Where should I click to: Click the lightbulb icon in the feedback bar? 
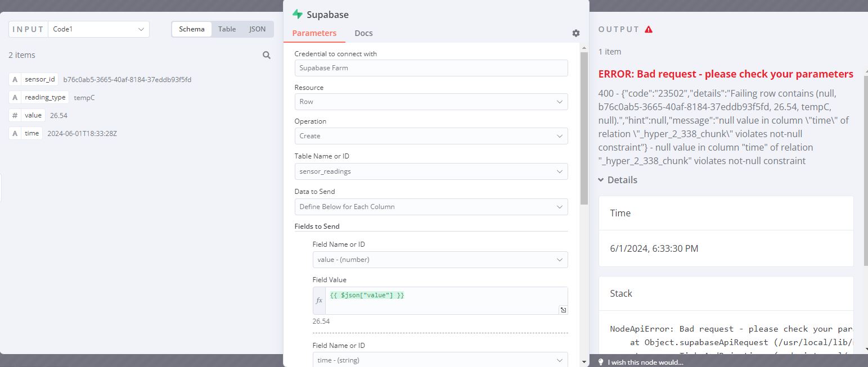point(601,362)
